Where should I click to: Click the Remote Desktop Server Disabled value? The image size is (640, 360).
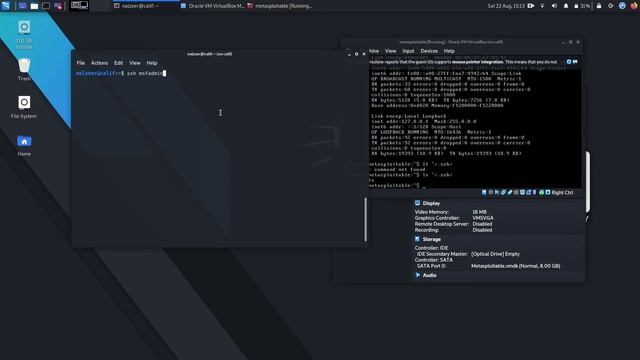pos(482,224)
